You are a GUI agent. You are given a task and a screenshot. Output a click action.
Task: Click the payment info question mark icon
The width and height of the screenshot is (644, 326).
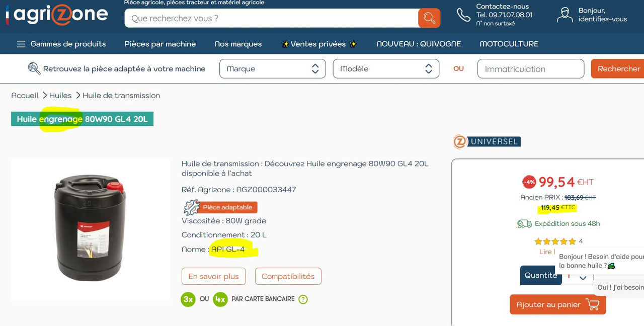pyautogui.click(x=303, y=299)
